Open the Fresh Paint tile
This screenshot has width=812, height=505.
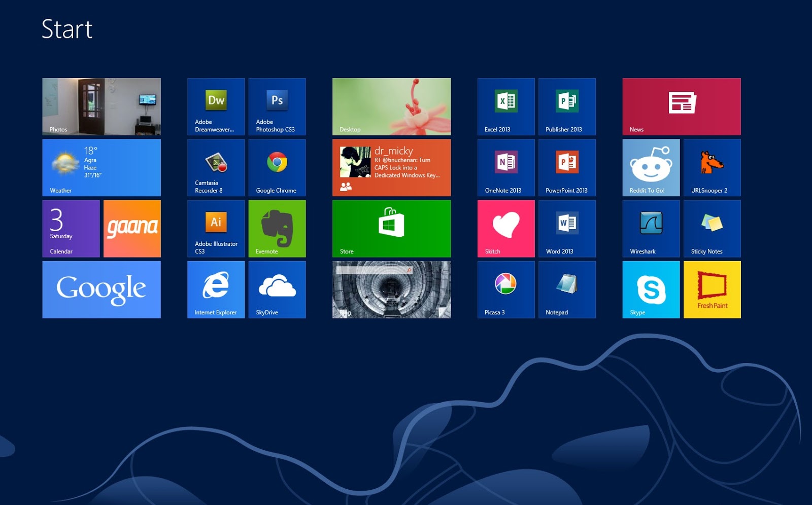(712, 290)
